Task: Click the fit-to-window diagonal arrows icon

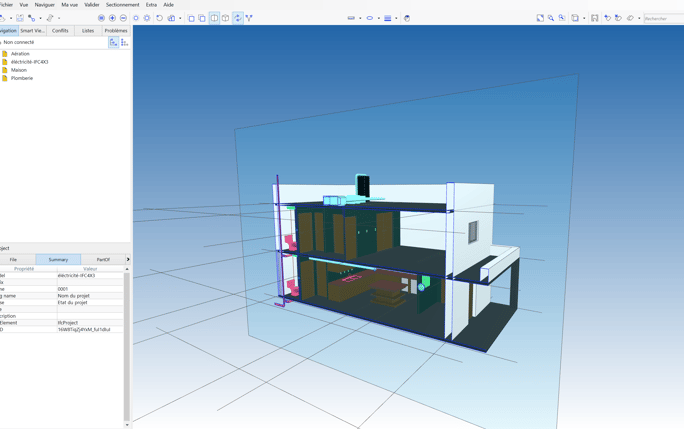Action: pos(540,18)
